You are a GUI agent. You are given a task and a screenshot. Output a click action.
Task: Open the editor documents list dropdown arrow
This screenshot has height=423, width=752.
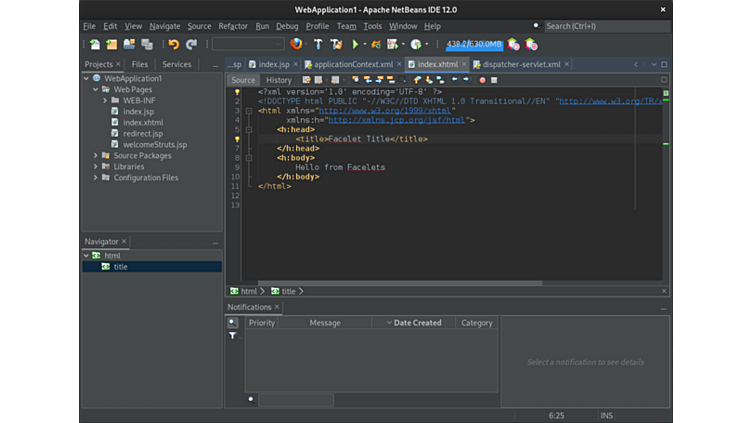coord(654,64)
